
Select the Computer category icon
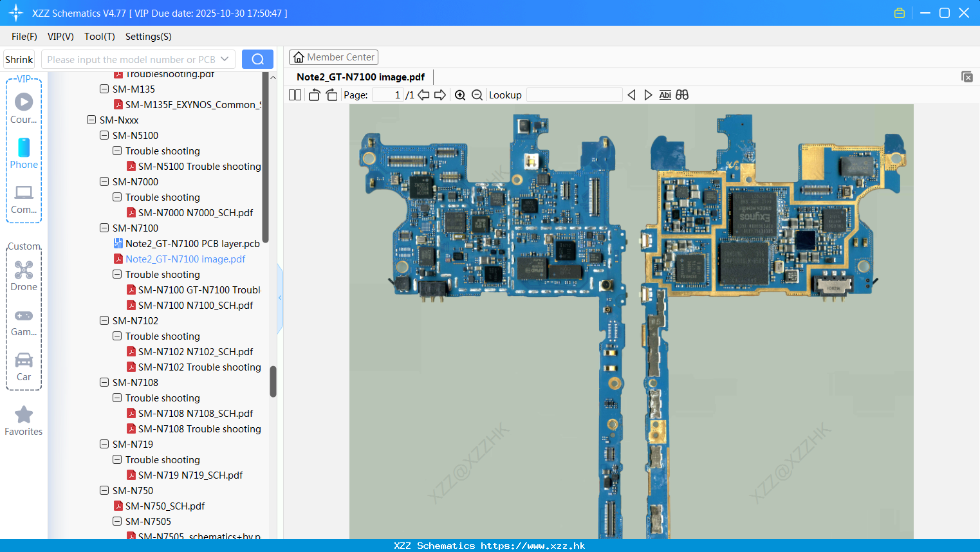(24, 192)
